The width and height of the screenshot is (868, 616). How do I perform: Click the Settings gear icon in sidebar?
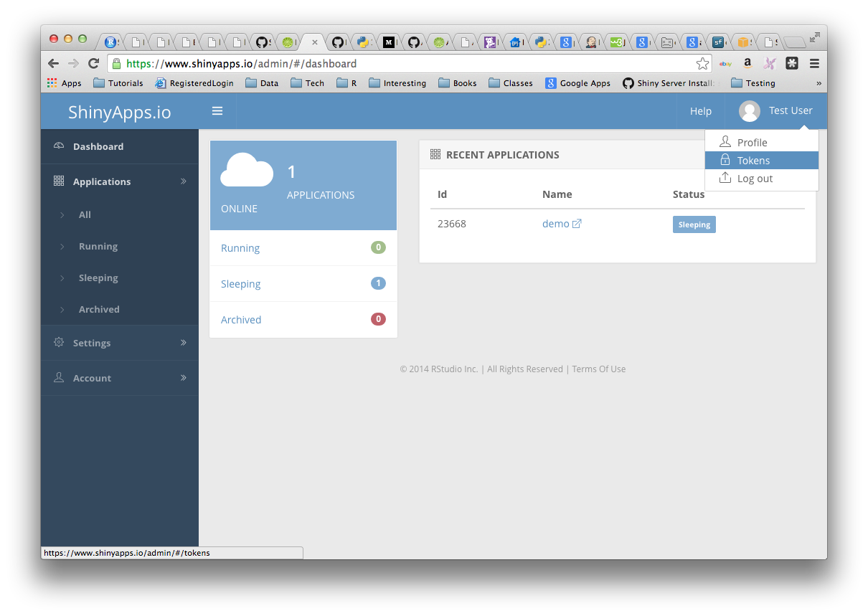pos(58,342)
